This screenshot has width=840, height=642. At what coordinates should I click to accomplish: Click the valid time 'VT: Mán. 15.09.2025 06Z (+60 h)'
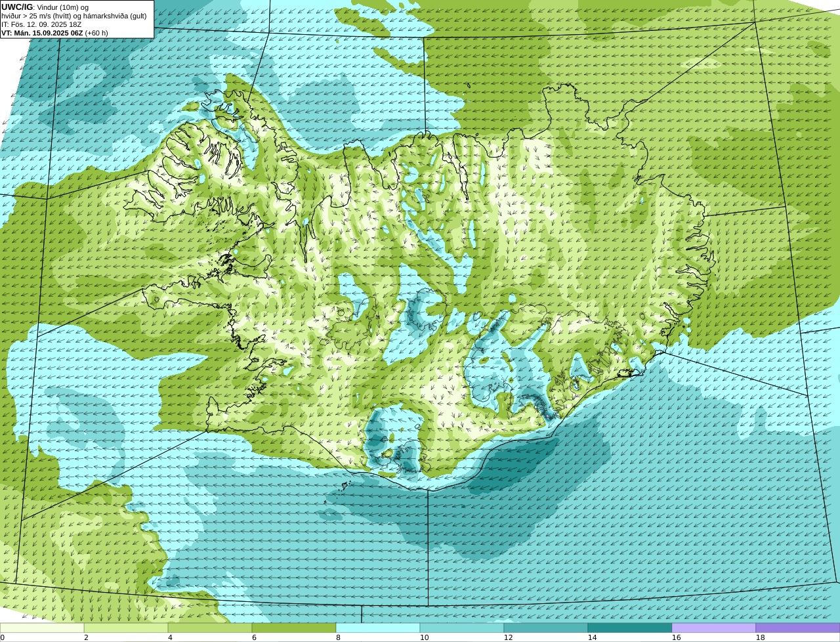(x=54, y=33)
